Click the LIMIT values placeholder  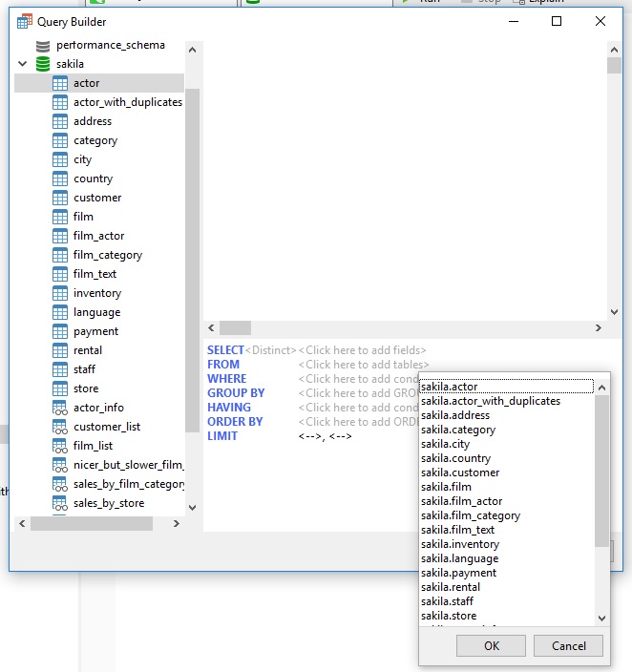(x=325, y=436)
